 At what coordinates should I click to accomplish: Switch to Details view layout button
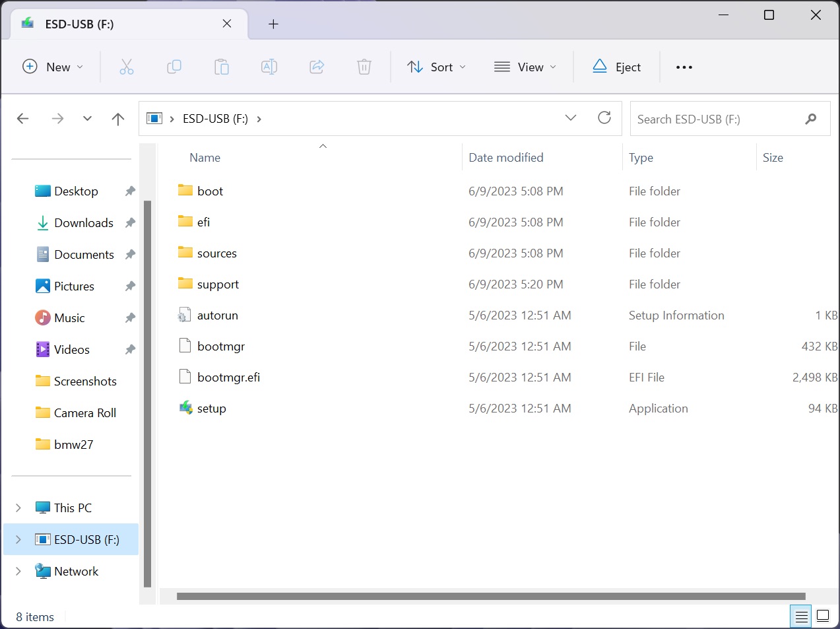[x=801, y=616]
